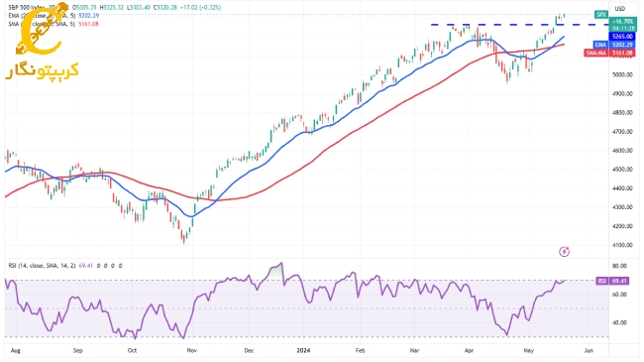Click the 4300.00 price axis label

coord(622,207)
